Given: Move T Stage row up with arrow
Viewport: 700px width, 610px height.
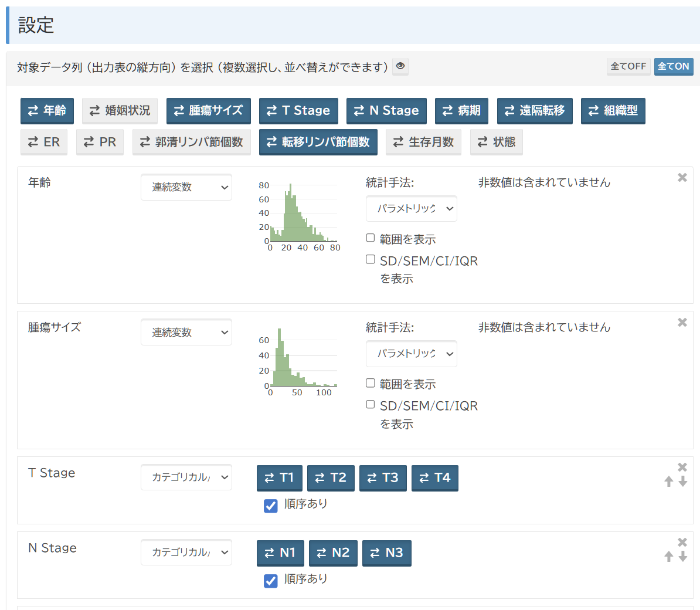Looking at the screenshot, I should click(668, 482).
